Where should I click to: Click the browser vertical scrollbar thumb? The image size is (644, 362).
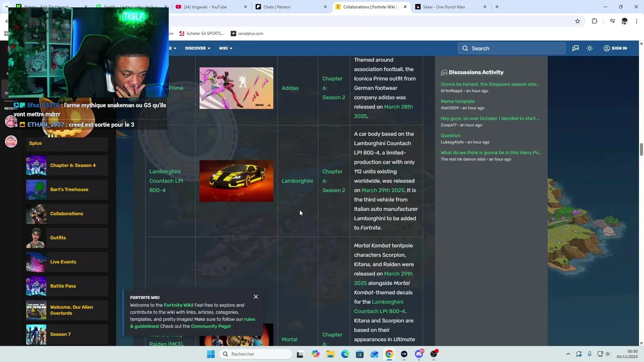pyautogui.click(x=641, y=150)
